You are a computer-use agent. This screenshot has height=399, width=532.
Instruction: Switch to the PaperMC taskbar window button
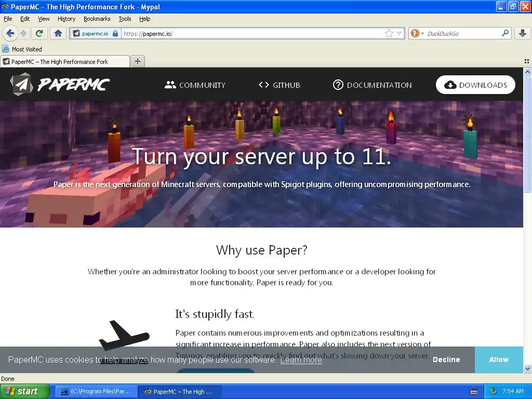tap(180, 391)
